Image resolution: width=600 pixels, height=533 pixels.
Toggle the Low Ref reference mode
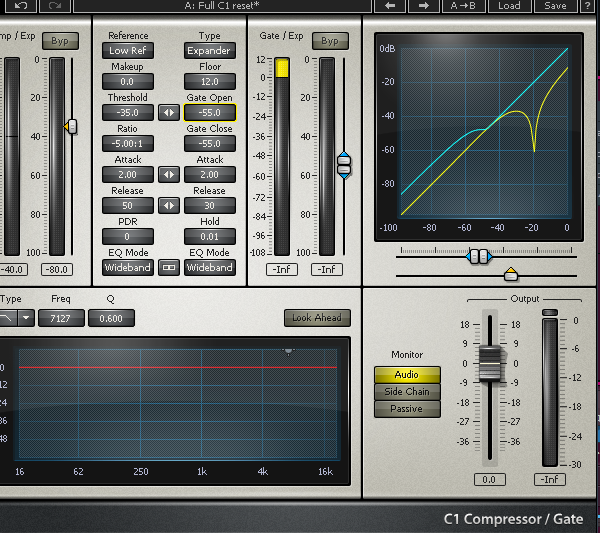coord(128,51)
